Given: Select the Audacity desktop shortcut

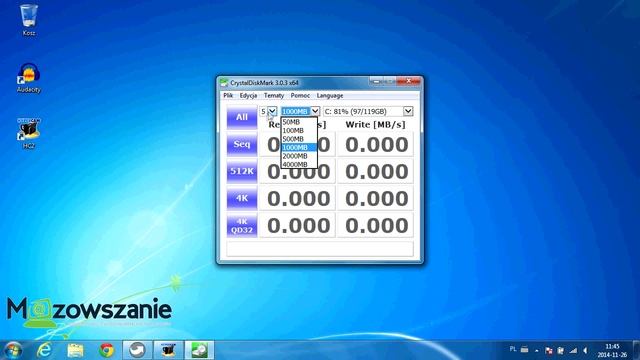Looking at the screenshot, I should [29, 78].
